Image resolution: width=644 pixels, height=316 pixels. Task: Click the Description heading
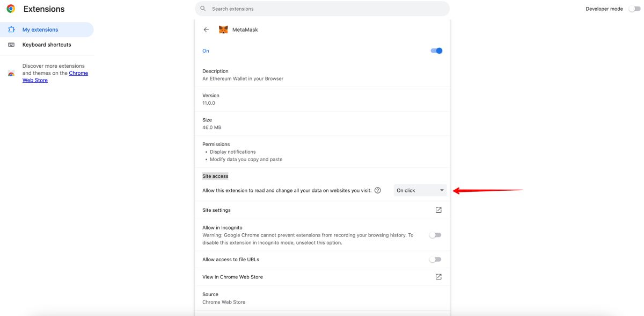(215, 71)
